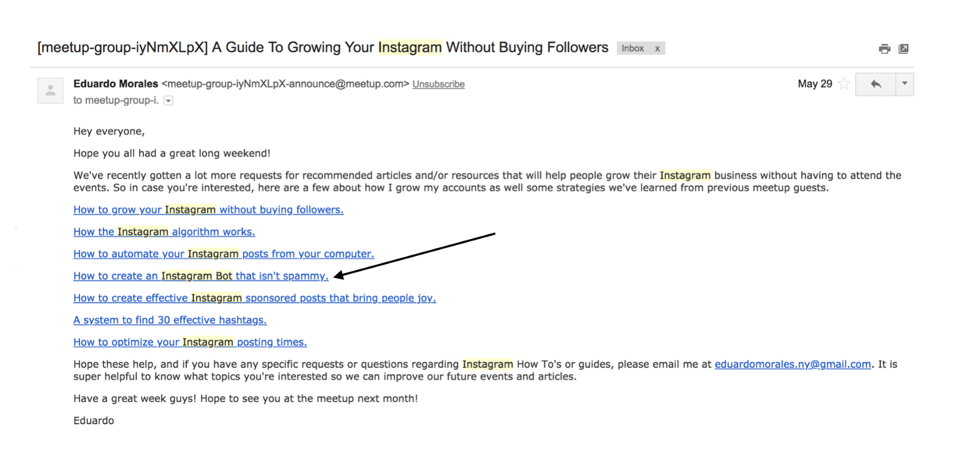Screen dimensions: 980x466
Task: Open the effective Instagram sponsored posts link
Action: coord(254,298)
